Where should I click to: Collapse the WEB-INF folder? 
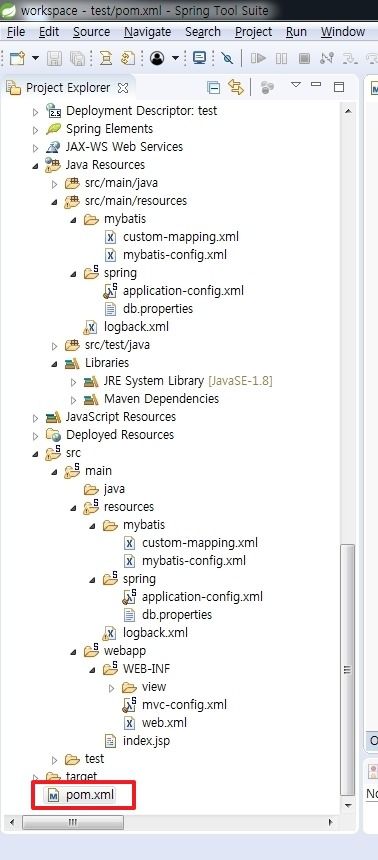[x=92, y=670]
